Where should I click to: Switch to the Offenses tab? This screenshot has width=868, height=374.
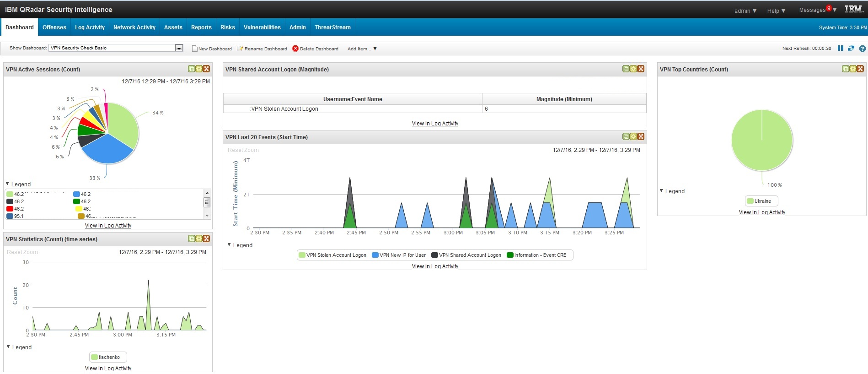click(x=54, y=27)
